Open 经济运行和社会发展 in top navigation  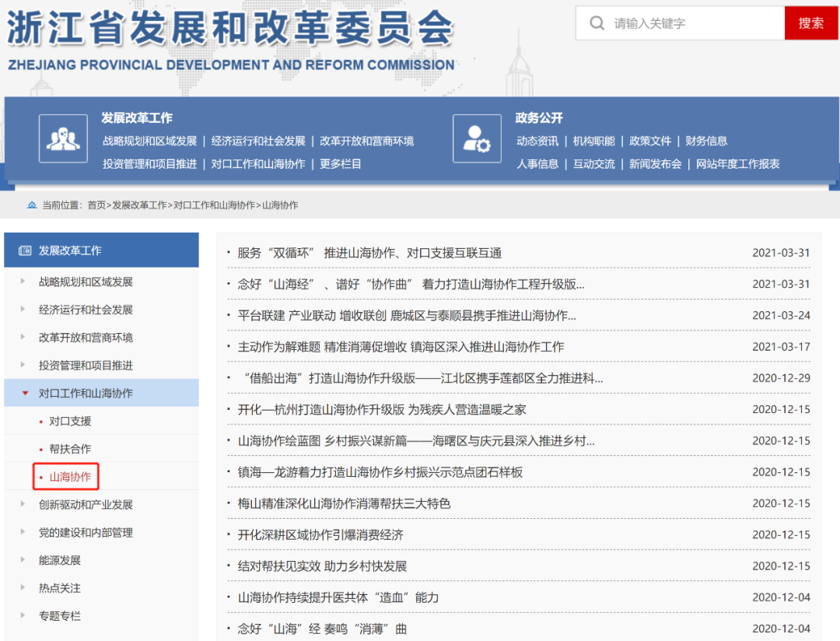(258, 141)
